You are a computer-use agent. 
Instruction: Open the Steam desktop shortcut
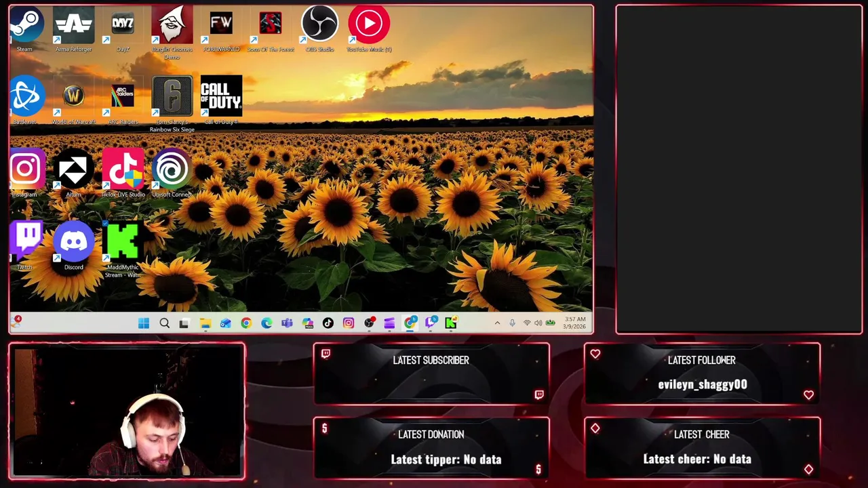coord(25,28)
